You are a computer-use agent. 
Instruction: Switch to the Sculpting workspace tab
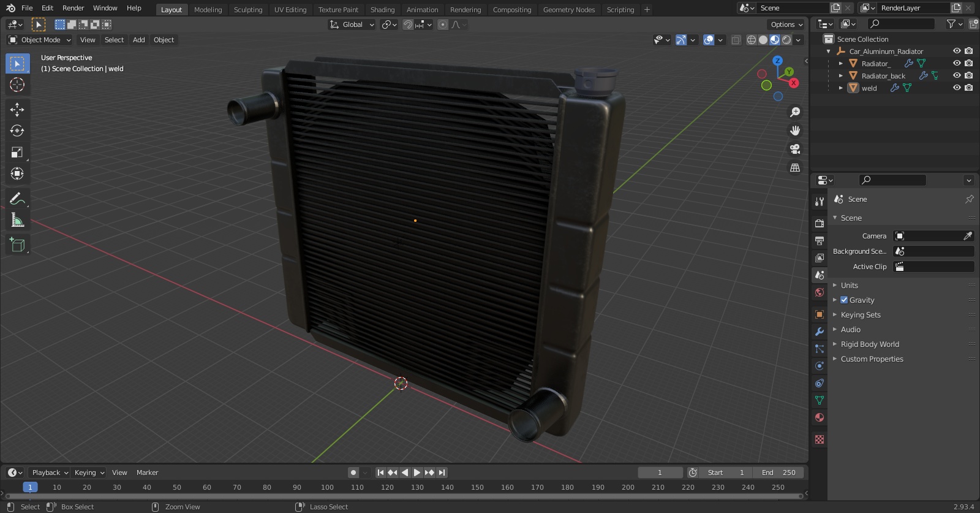248,10
